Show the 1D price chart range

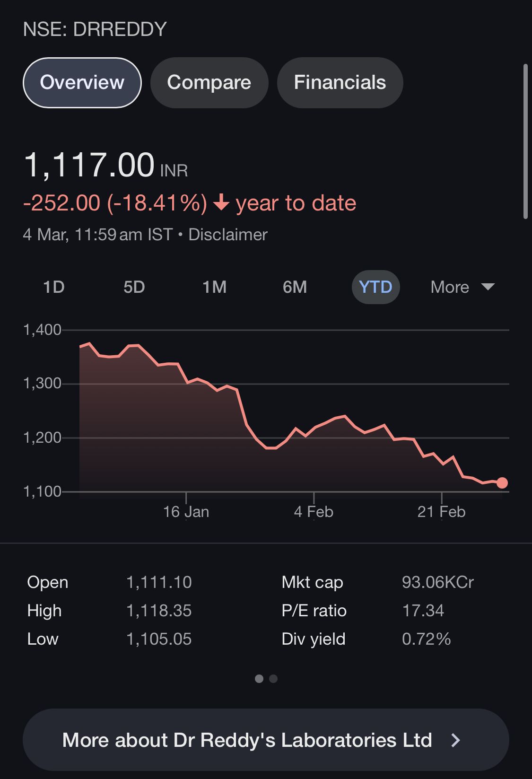(x=53, y=287)
